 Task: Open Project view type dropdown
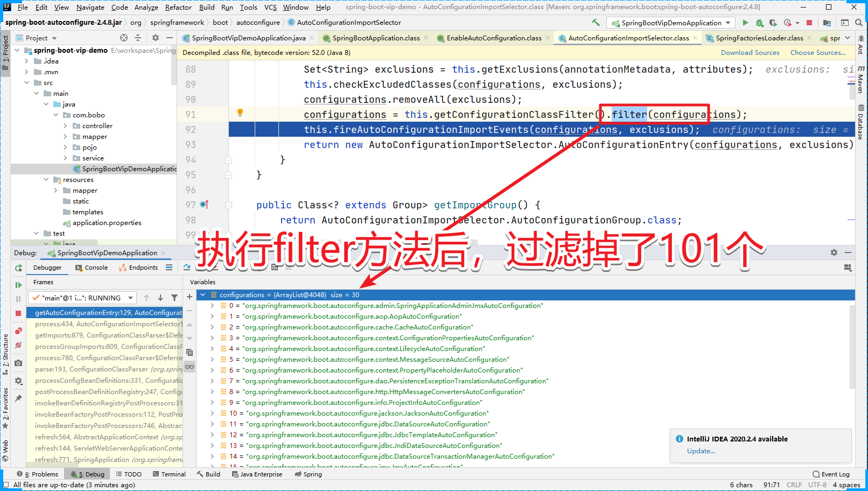click(54, 38)
